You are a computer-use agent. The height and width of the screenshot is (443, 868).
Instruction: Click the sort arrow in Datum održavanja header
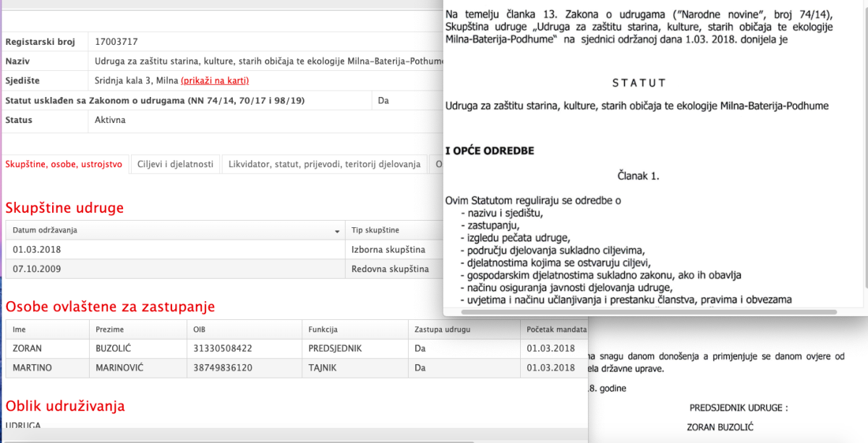tap(337, 231)
